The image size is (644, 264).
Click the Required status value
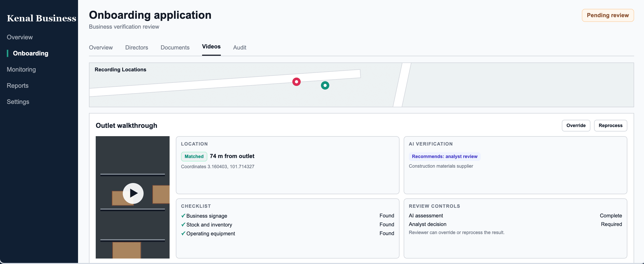[611, 224]
